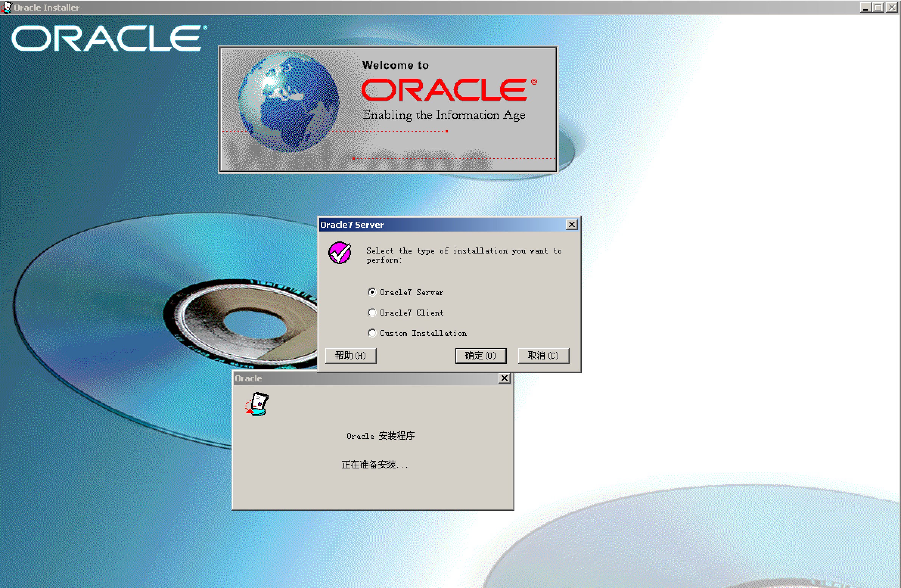Select the Custom Installation option
Viewport: 901px width, 588px height.
(372, 333)
